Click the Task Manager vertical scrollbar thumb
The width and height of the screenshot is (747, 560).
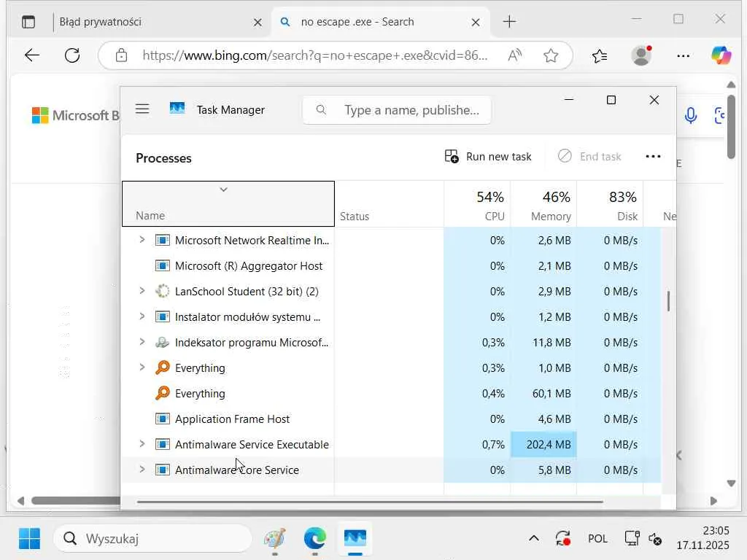coord(668,301)
